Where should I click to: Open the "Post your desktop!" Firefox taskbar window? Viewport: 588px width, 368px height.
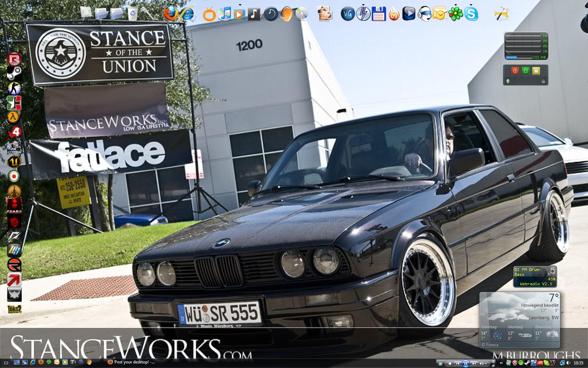tap(131, 362)
